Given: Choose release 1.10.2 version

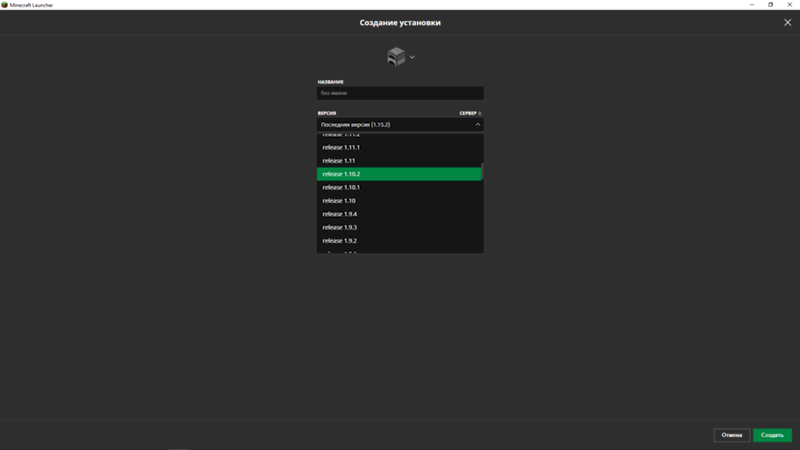Looking at the screenshot, I should click(x=399, y=174).
